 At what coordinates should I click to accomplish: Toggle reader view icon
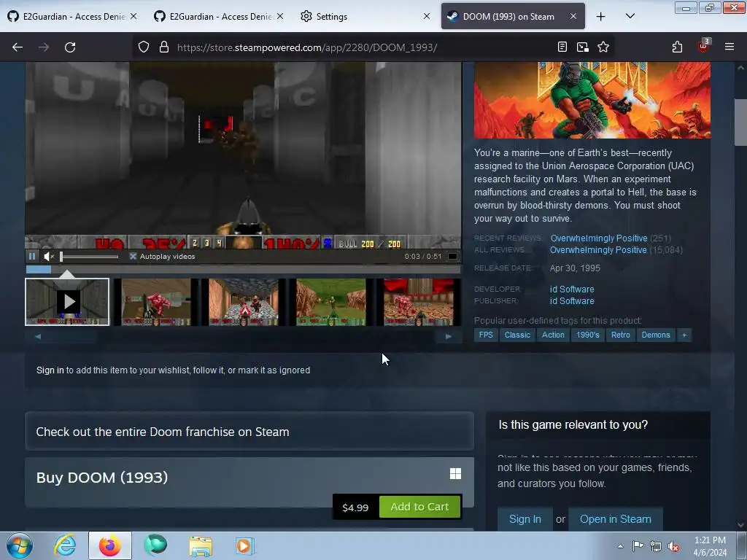[562, 47]
